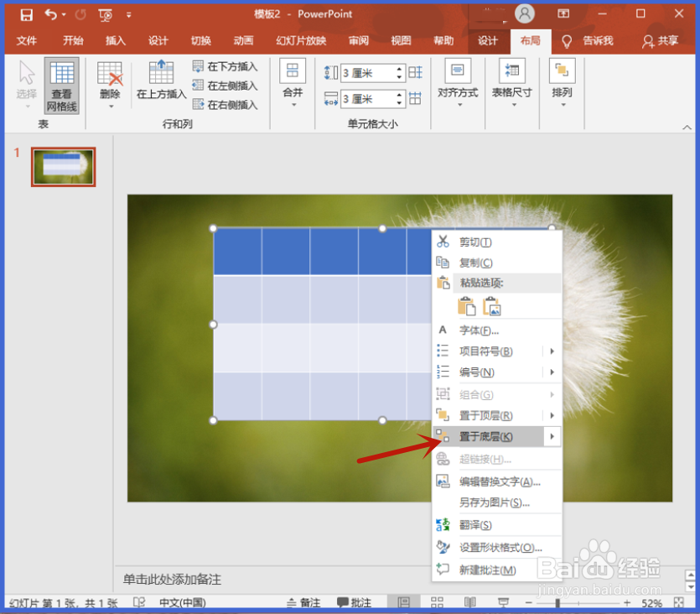Start slideshow from beginning icon
The image size is (700, 614).
pos(106,16)
